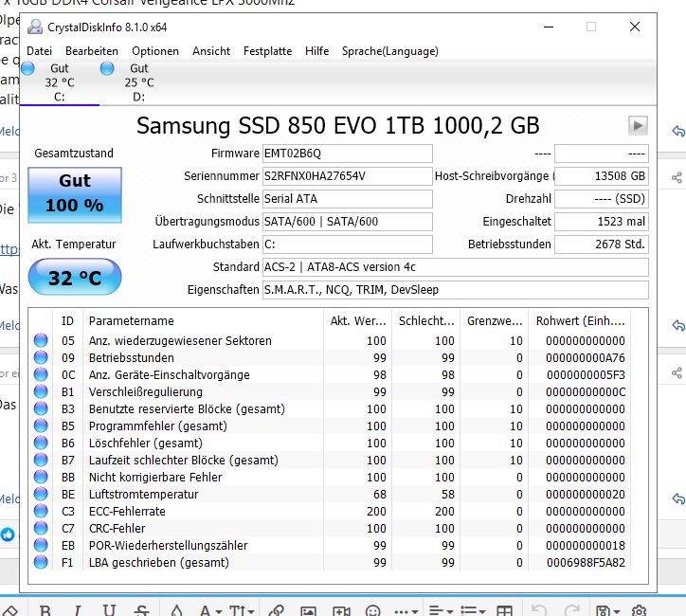The width and height of the screenshot is (686, 616).
Task: Toggle strikethrough in the forum editor toolbar
Action: (141, 610)
